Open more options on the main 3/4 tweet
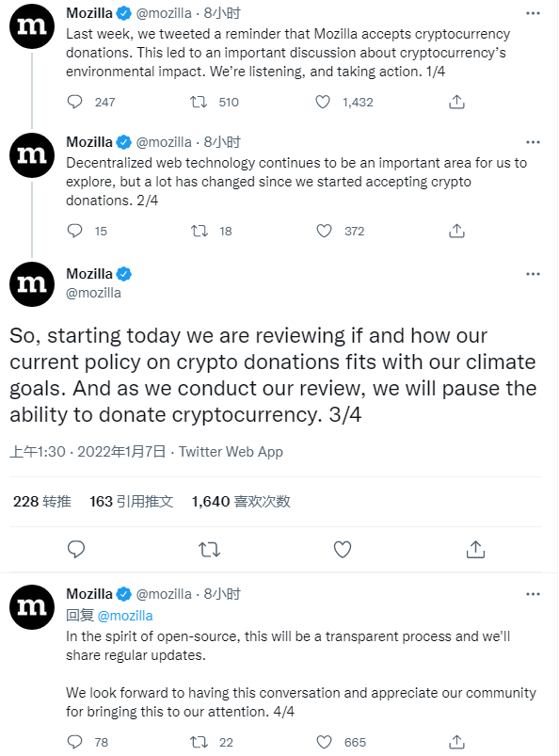This screenshot has width=559, height=756. pyautogui.click(x=533, y=274)
